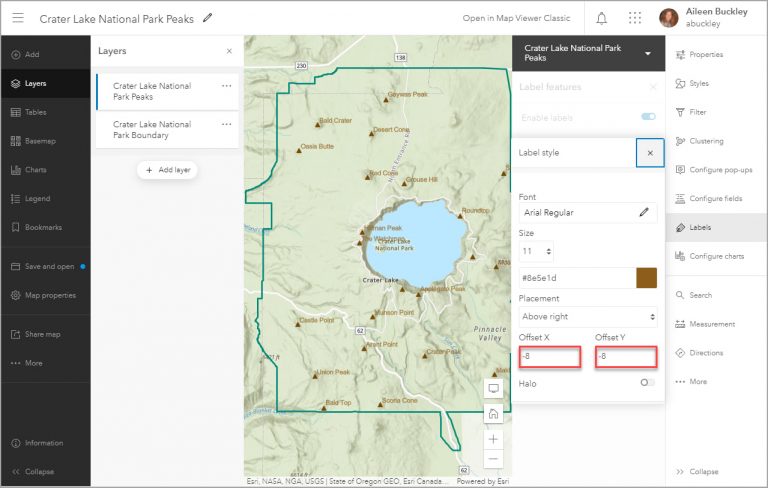Close the Label style popup
The height and width of the screenshot is (488, 768).
650,153
